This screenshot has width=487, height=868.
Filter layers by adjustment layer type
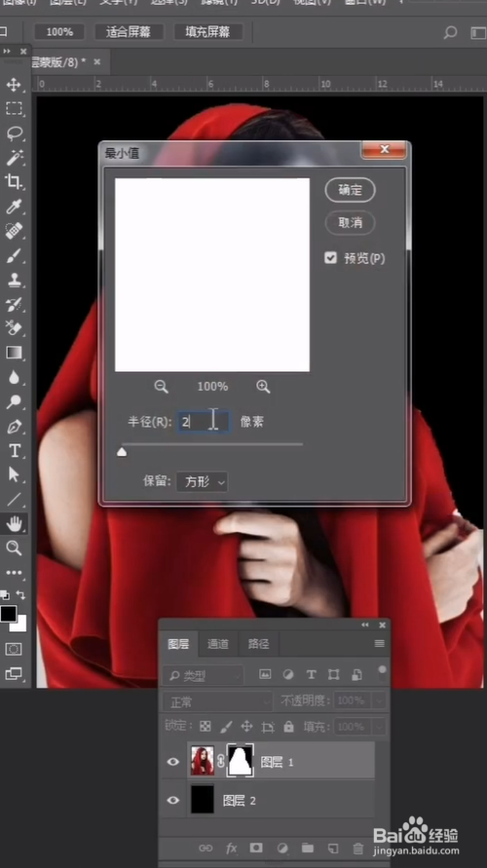pos(288,674)
